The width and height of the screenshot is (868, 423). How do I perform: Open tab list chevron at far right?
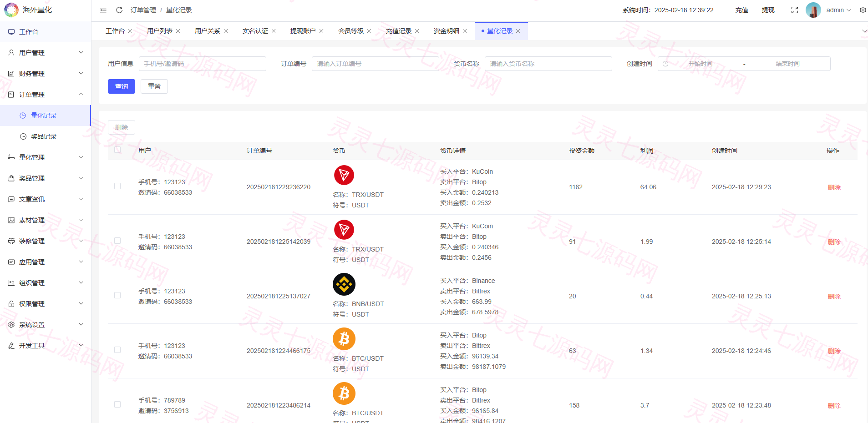pyautogui.click(x=864, y=31)
